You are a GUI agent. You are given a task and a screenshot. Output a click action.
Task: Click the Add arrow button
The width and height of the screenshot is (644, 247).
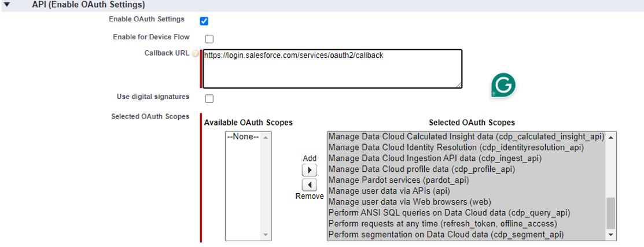(x=309, y=170)
